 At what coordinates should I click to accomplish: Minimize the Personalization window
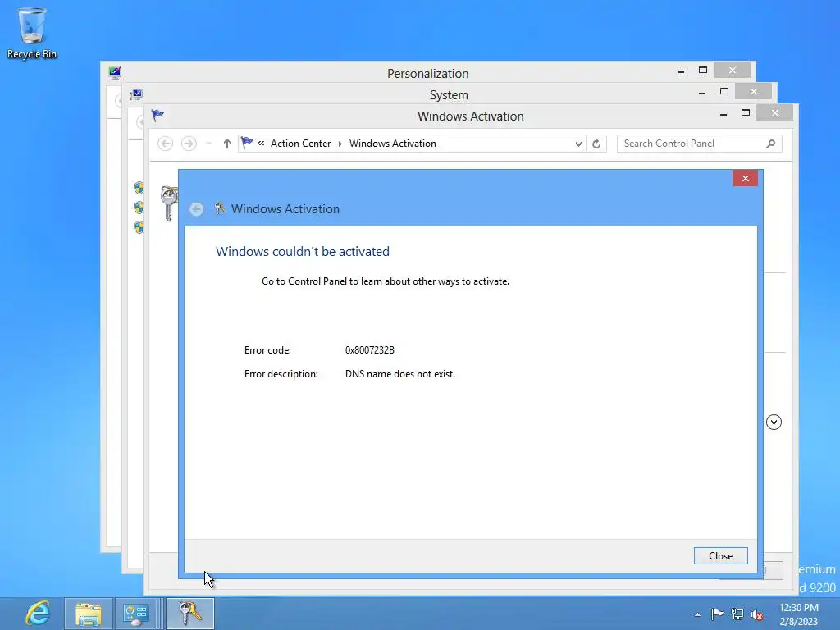click(x=680, y=71)
